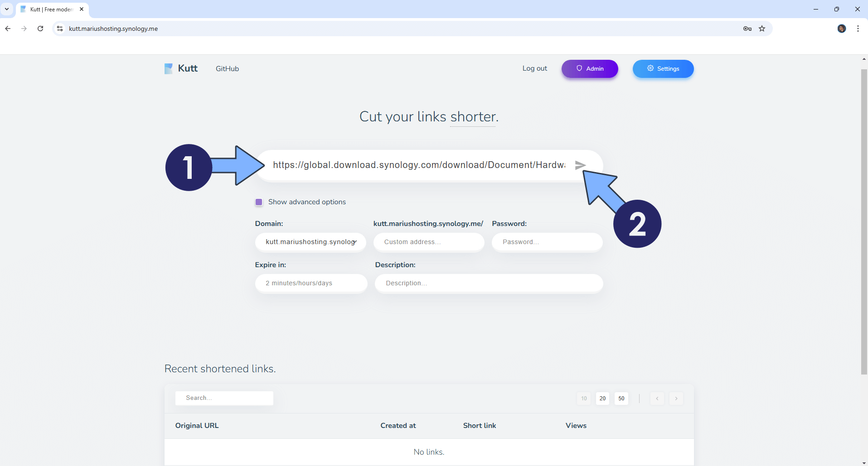Open the Chrome three-dot menu

858,29
